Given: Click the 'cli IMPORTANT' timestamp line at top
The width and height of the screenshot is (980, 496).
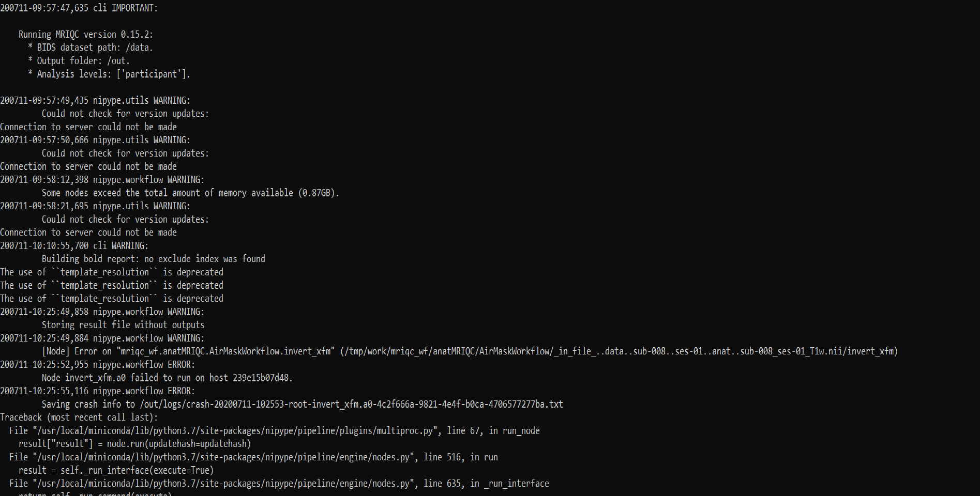Looking at the screenshot, I should coord(79,8).
